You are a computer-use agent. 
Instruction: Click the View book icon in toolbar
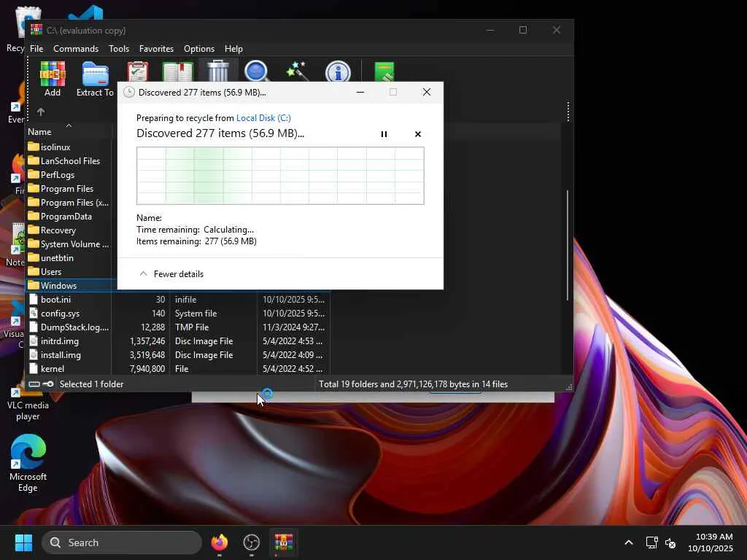(x=177, y=71)
